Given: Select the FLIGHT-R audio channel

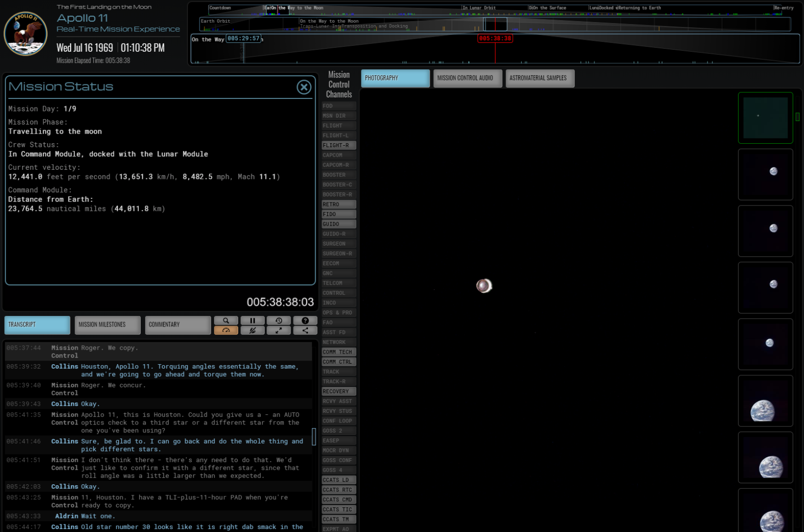Looking at the screenshot, I should [339, 145].
